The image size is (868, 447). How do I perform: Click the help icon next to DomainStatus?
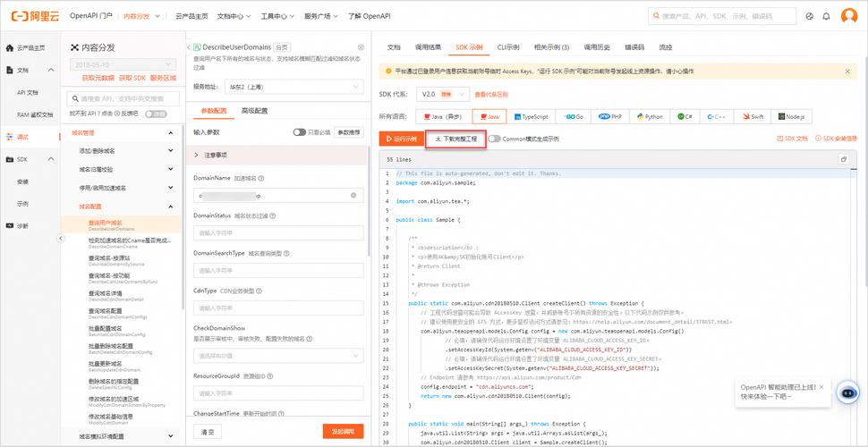[x=272, y=216]
